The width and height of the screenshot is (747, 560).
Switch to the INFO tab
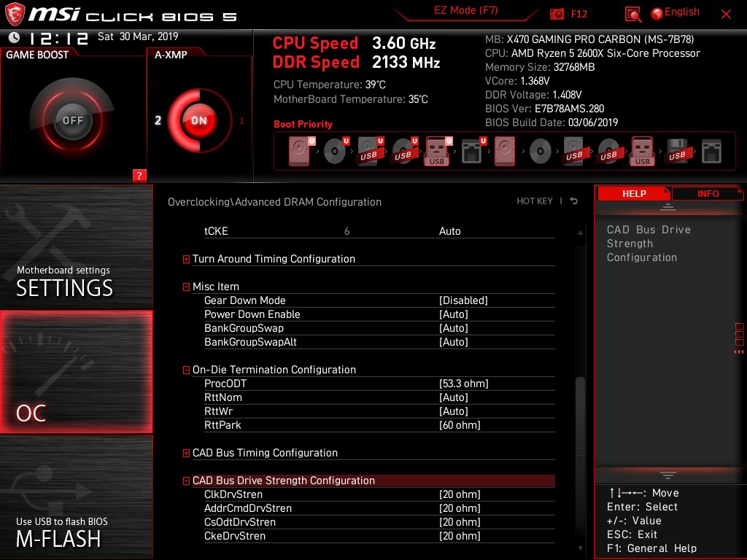click(708, 194)
